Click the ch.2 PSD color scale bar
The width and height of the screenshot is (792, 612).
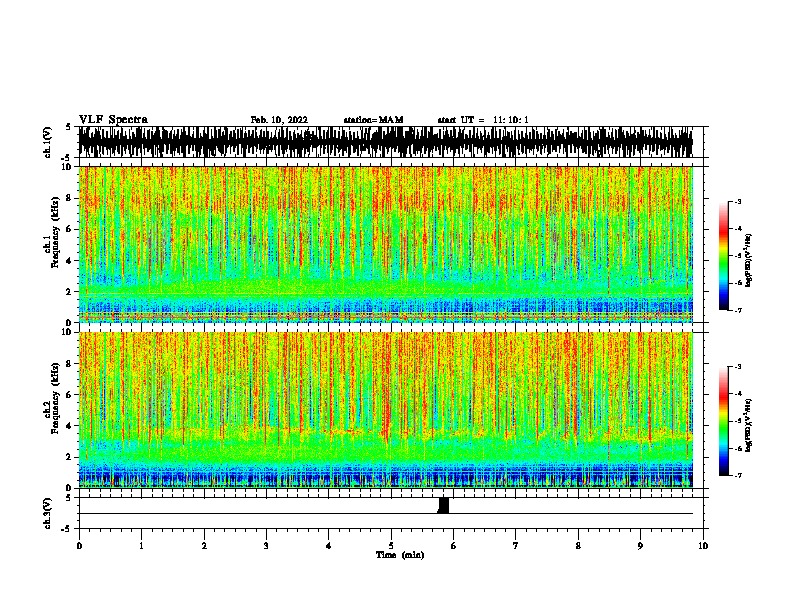[723, 421]
